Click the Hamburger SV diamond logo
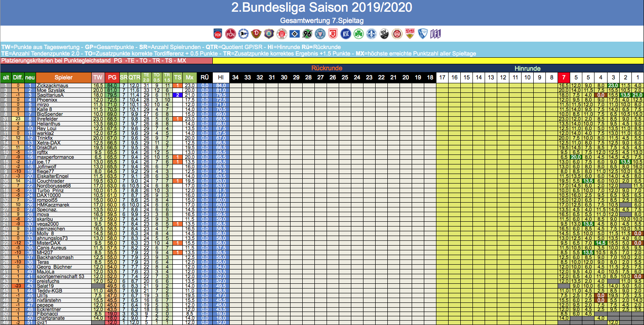Image resolution: width=644 pixels, height=325 pixels. (x=294, y=34)
